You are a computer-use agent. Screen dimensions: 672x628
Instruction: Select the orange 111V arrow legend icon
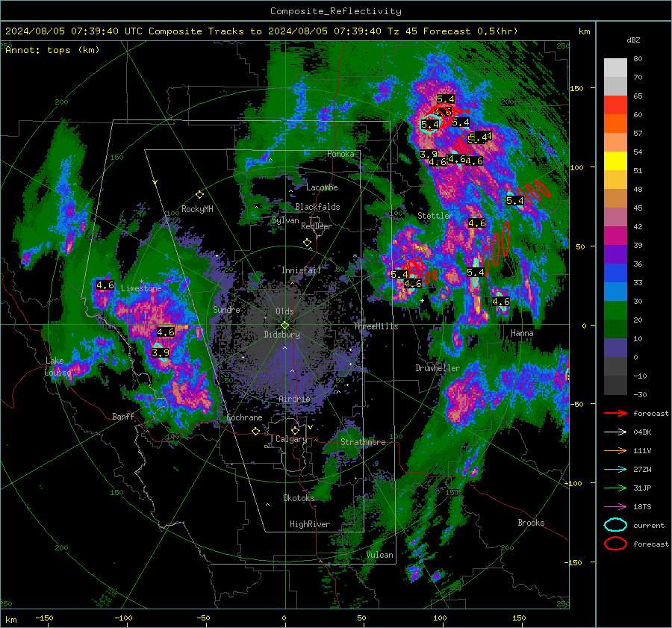pyautogui.click(x=615, y=450)
